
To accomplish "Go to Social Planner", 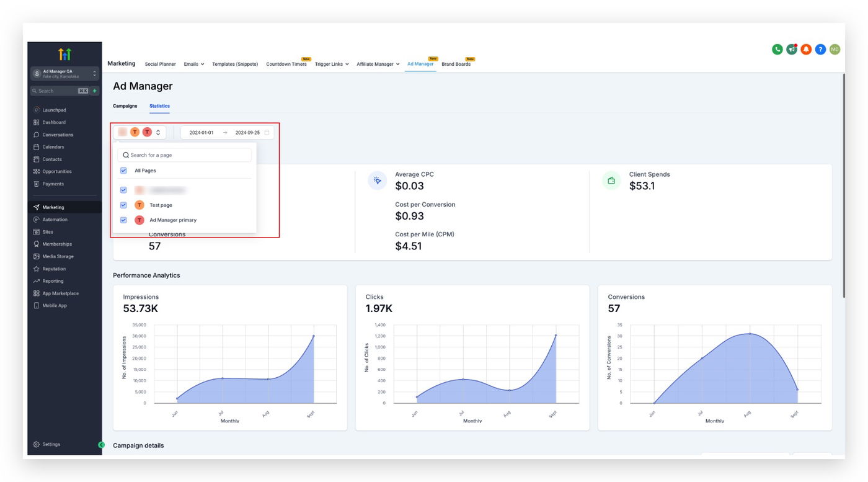I will 160,64.
